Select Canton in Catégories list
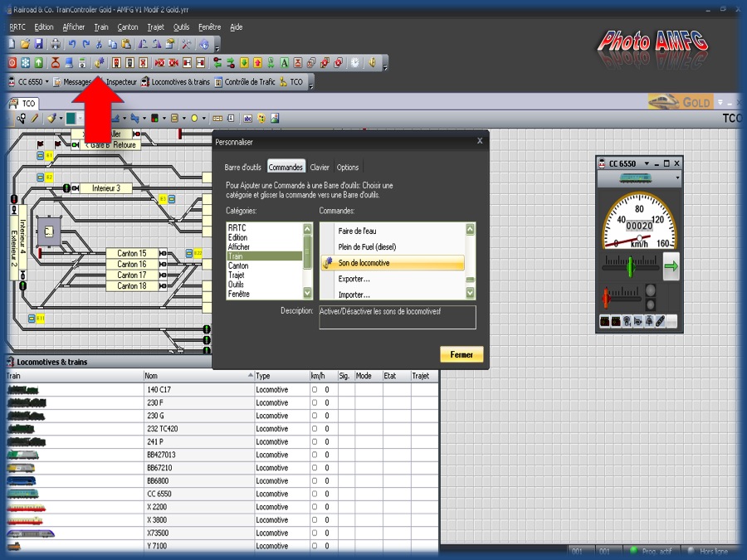 tap(265, 265)
